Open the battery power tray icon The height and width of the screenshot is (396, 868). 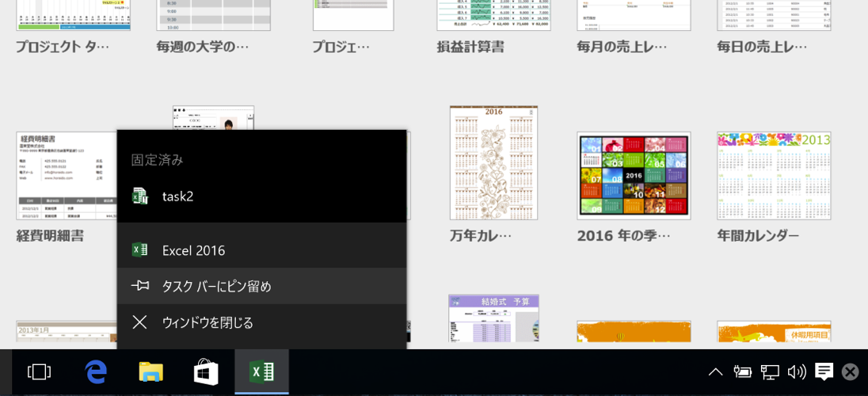click(742, 372)
